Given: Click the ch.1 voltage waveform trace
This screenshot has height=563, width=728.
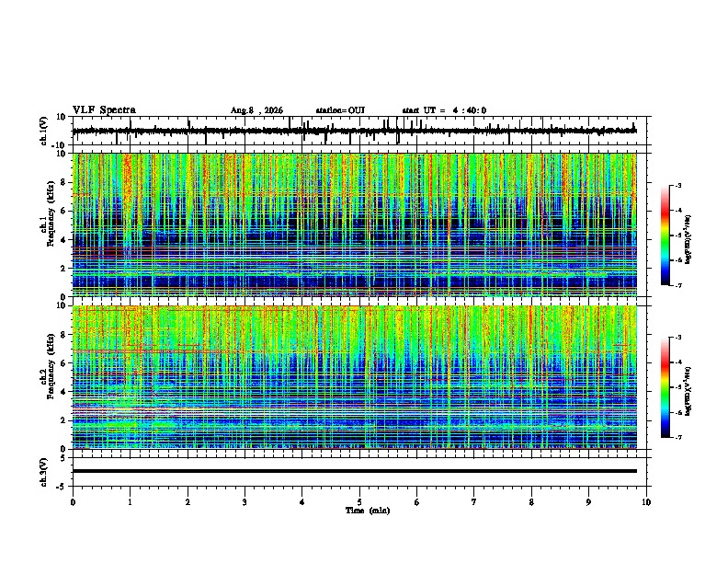Looking at the screenshot, I should [354, 131].
